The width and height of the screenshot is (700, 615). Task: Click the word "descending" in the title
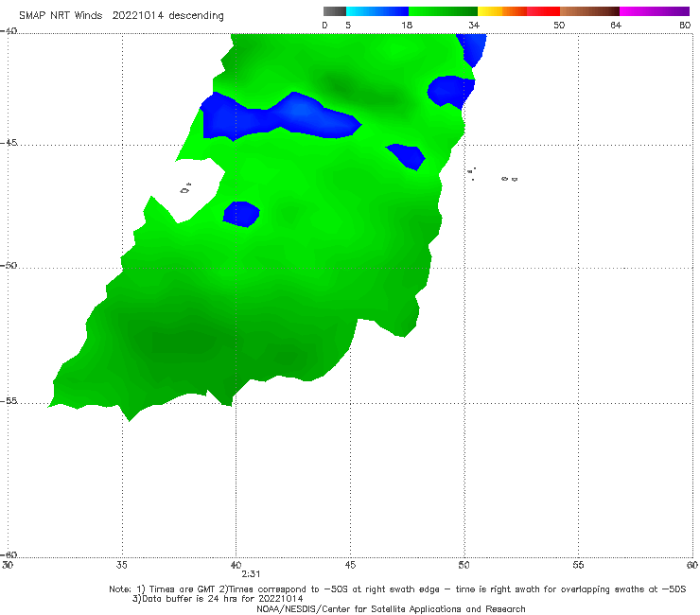point(197,16)
